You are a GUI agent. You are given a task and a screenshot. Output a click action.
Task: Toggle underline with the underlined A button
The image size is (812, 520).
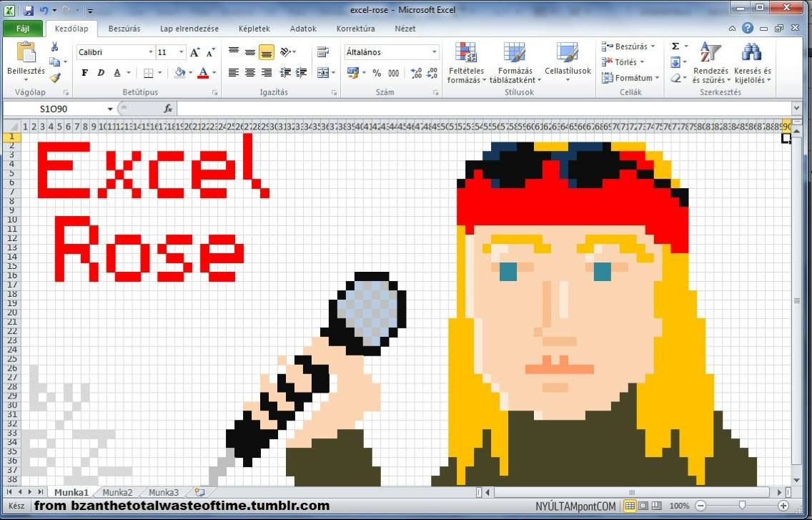pyautogui.click(x=117, y=72)
